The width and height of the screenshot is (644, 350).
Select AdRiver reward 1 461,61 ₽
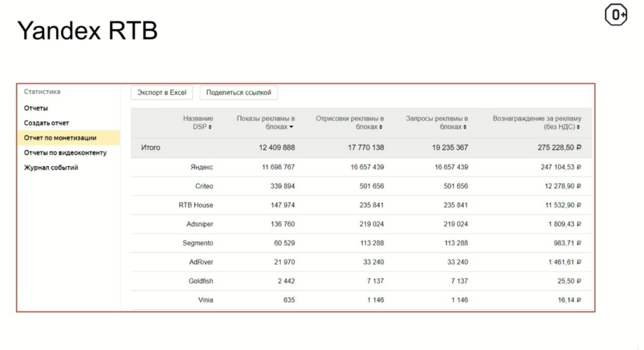565,262
